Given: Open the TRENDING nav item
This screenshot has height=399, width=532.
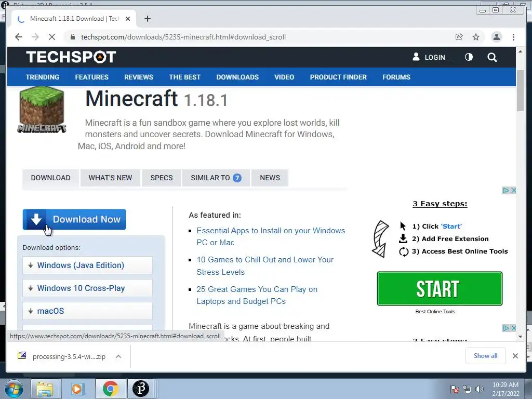Looking at the screenshot, I should click(43, 77).
